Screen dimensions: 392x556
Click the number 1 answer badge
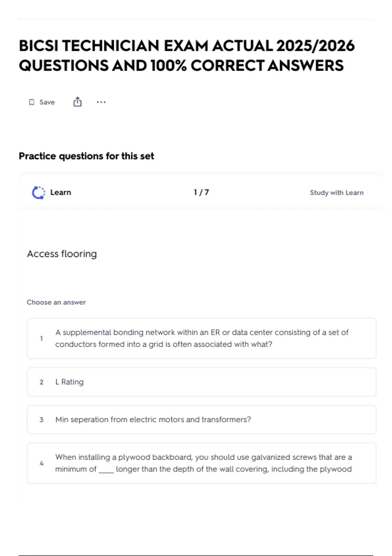tap(41, 339)
